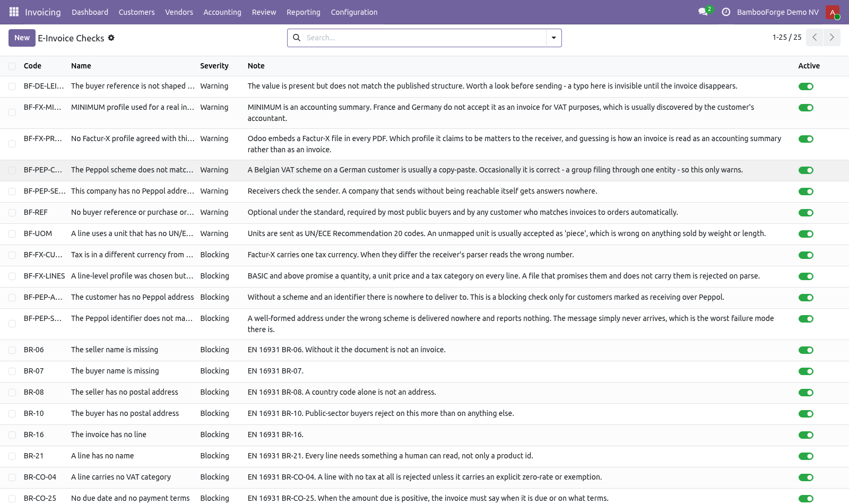Screen dimensions: 849x504
Task: Click the BR-10 code cell
Action: (x=34, y=413)
